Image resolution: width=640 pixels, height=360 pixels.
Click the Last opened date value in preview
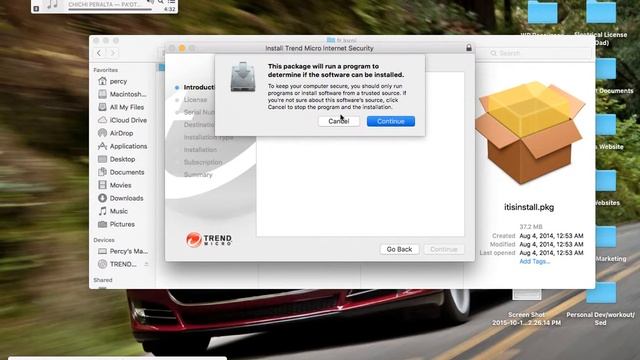click(x=551, y=253)
